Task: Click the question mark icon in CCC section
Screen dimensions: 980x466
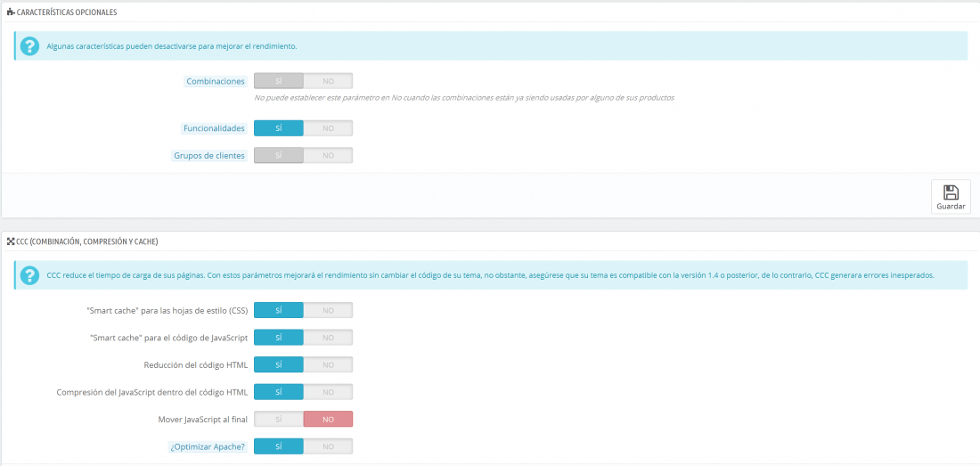Action: point(29,275)
